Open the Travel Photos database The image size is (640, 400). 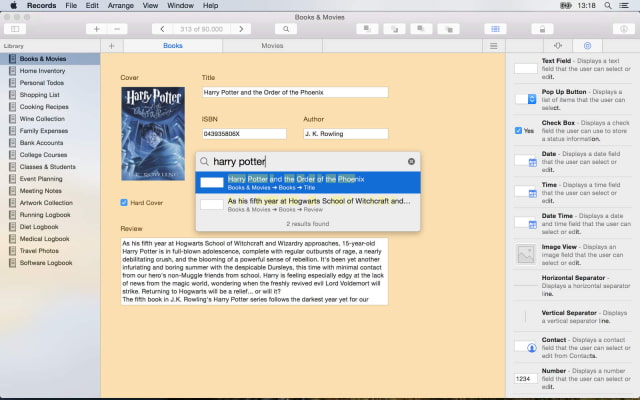pyautogui.click(x=42, y=251)
